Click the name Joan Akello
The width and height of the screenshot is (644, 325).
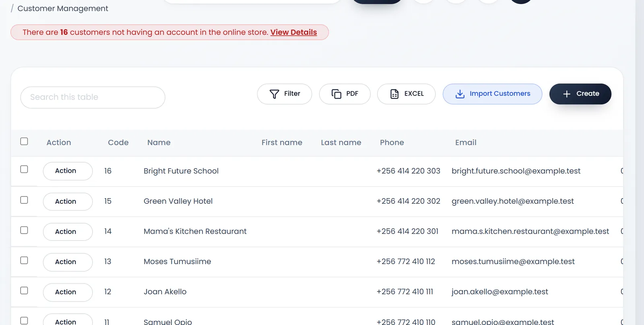165,292
